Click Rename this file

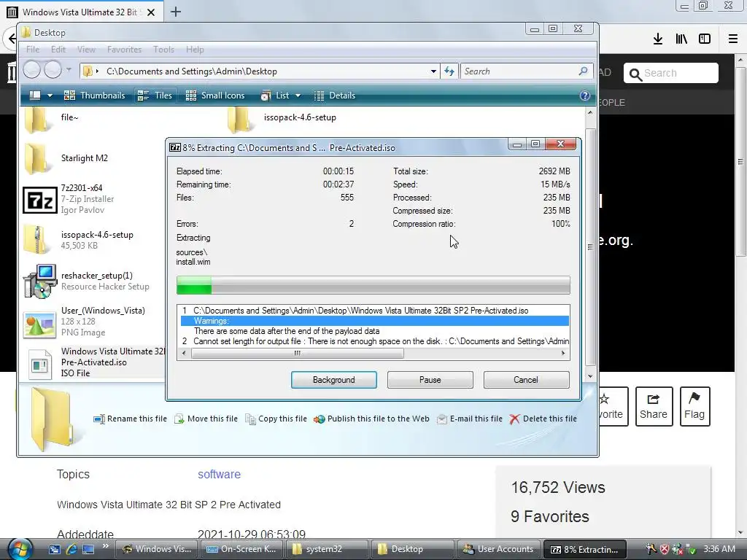point(130,419)
